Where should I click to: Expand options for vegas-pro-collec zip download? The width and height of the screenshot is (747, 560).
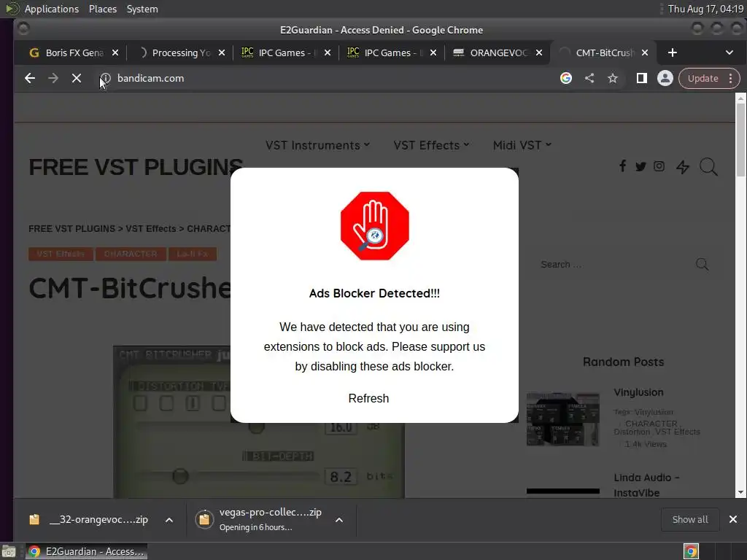coord(339,520)
